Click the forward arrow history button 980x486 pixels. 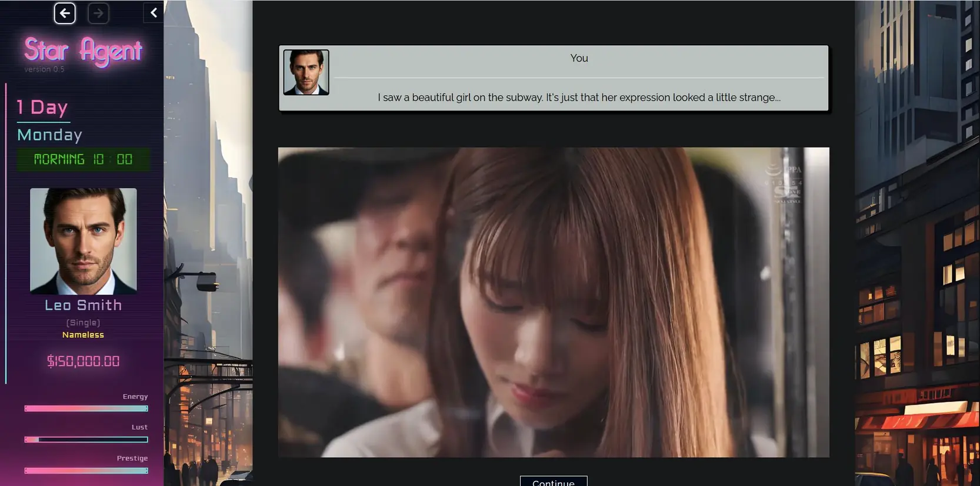(98, 13)
